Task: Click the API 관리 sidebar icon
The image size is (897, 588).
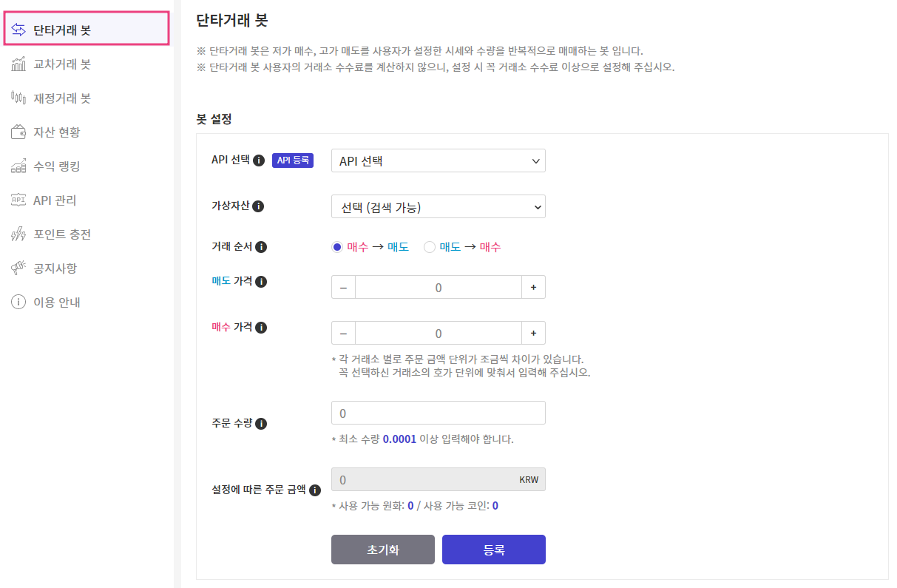Action: [18, 200]
